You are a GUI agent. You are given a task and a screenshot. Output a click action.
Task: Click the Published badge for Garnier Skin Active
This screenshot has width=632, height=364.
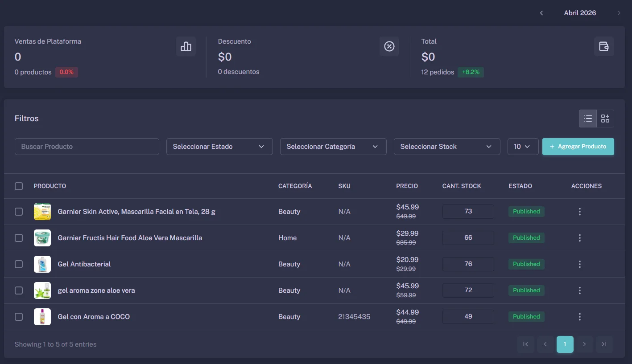pyautogui.click(x=526, y=212)
